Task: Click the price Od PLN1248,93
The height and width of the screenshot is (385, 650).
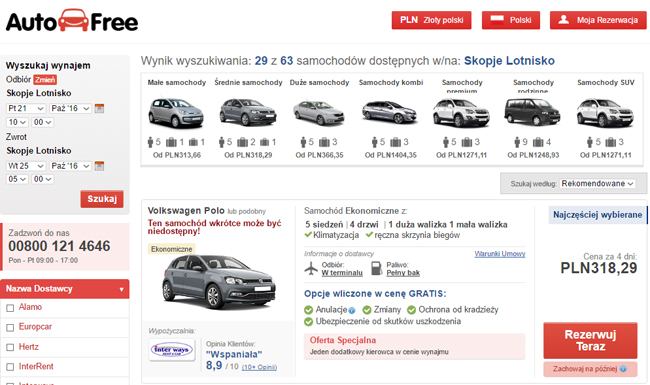Action: click(x=533, y=155)
